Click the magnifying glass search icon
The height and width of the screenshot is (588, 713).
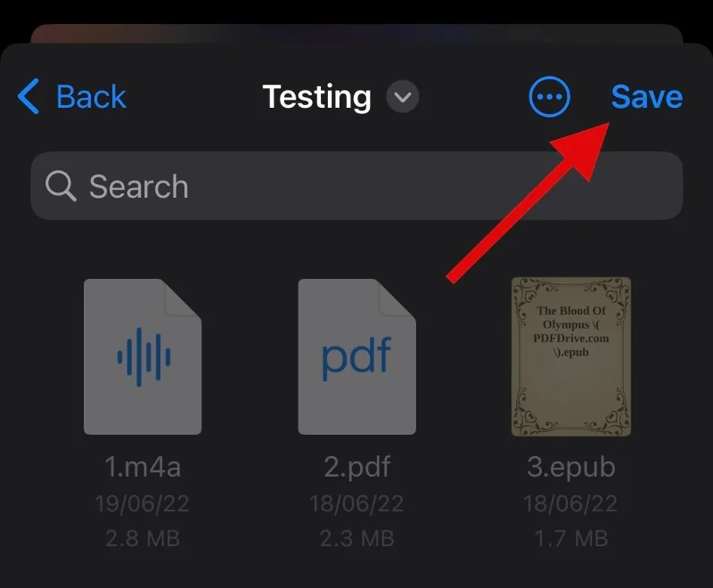click(x=61, y=186)
